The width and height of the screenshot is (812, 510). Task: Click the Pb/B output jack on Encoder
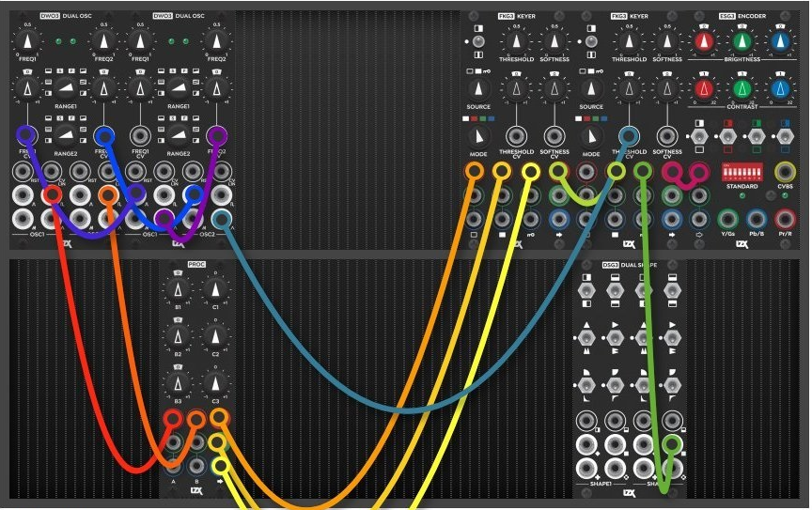756,220
